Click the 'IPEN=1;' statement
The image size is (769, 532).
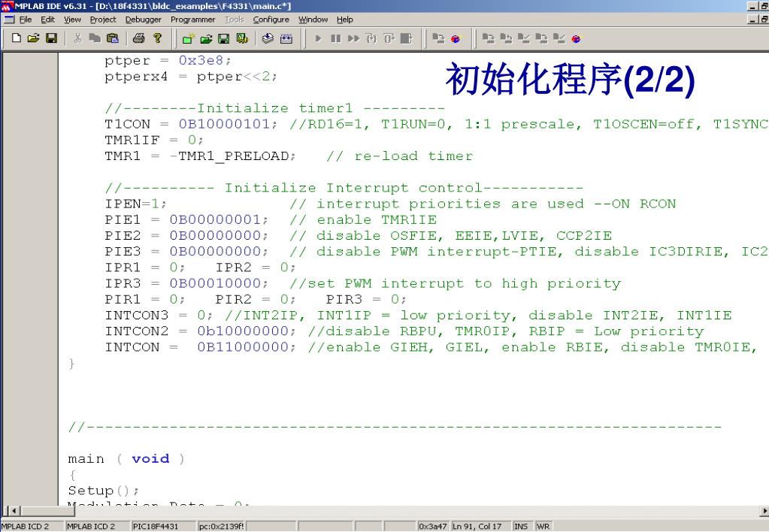click(x=135, y=204)
